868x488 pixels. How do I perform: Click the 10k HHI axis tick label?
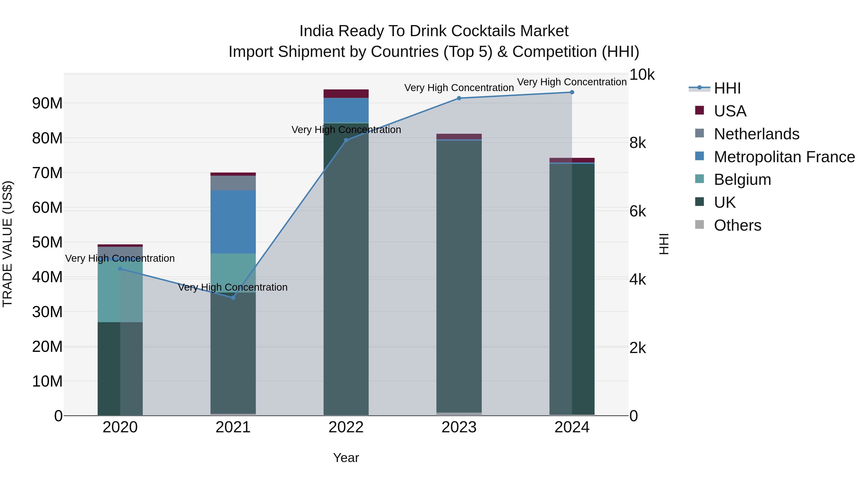(x=642, y=74)
